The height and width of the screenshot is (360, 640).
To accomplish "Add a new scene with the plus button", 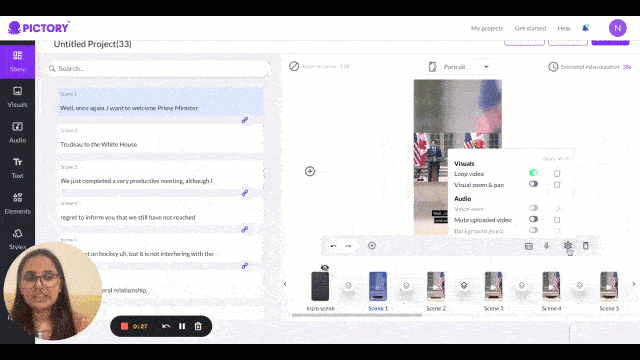I will click(x=310, y=171).
